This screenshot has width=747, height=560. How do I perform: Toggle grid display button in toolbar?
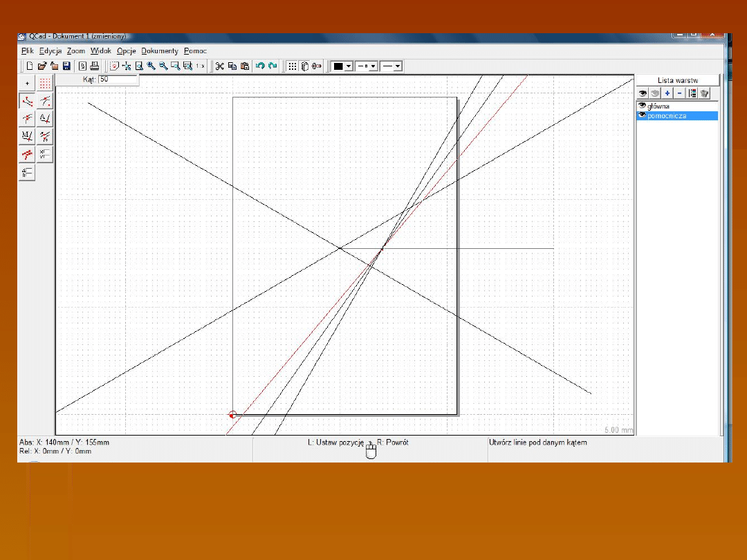[293, 66]
